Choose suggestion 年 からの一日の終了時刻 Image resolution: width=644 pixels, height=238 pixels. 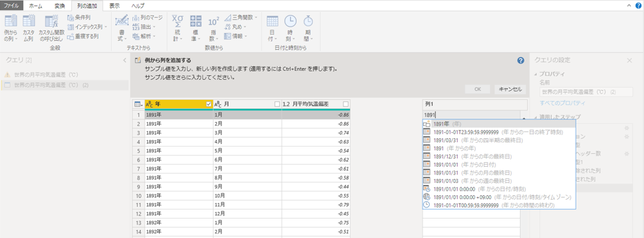499,132
